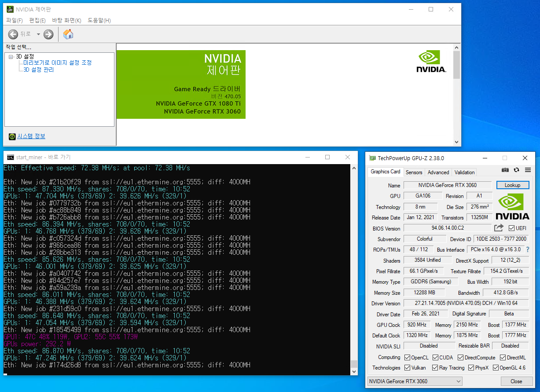Refresh GPU-Z data with the refresh icon
Image resolution: width=540 pixels, height=392 pixels.
point(517,170)
